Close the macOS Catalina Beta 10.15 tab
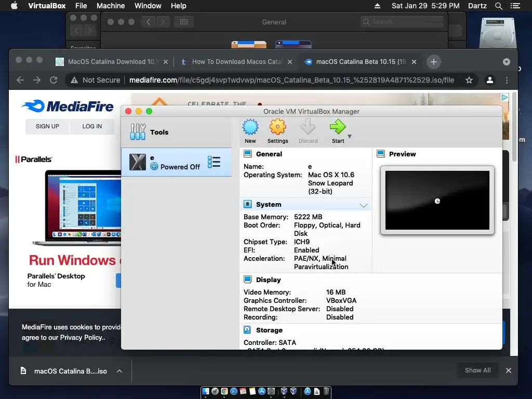Image resolution: width=532 pixels, height=399 pixels. (414, 62)
